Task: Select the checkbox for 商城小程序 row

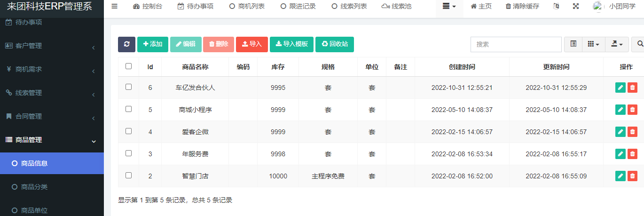Action: (128, 109)
